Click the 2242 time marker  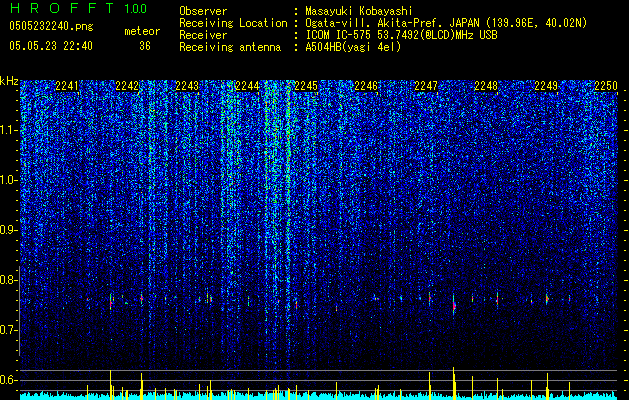click(x=127, y=86)
